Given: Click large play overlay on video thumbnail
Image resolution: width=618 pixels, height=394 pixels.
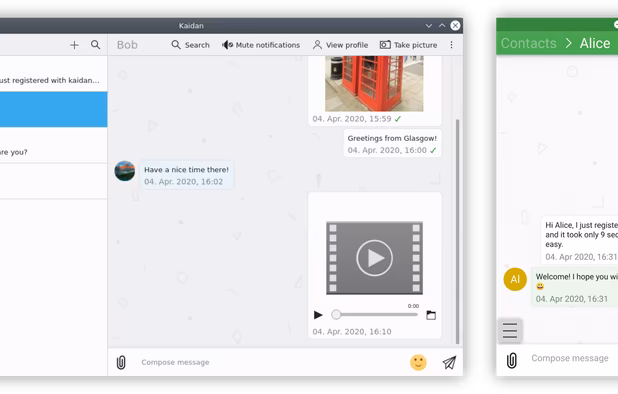Looking at the screenshot, I should 374,258.
